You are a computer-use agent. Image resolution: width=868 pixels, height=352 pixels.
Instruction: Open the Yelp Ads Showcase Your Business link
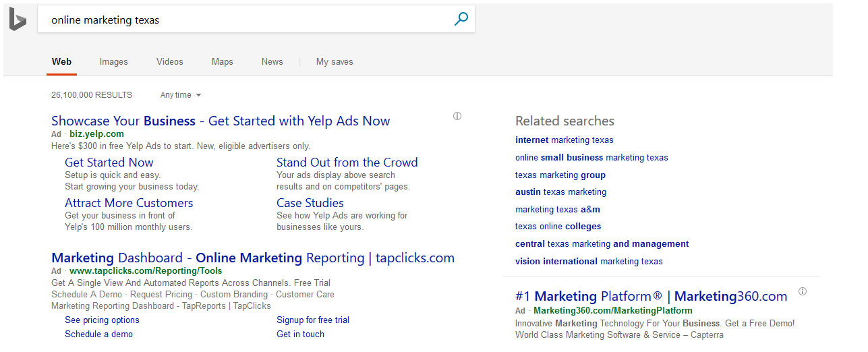(x=221, y=121)
